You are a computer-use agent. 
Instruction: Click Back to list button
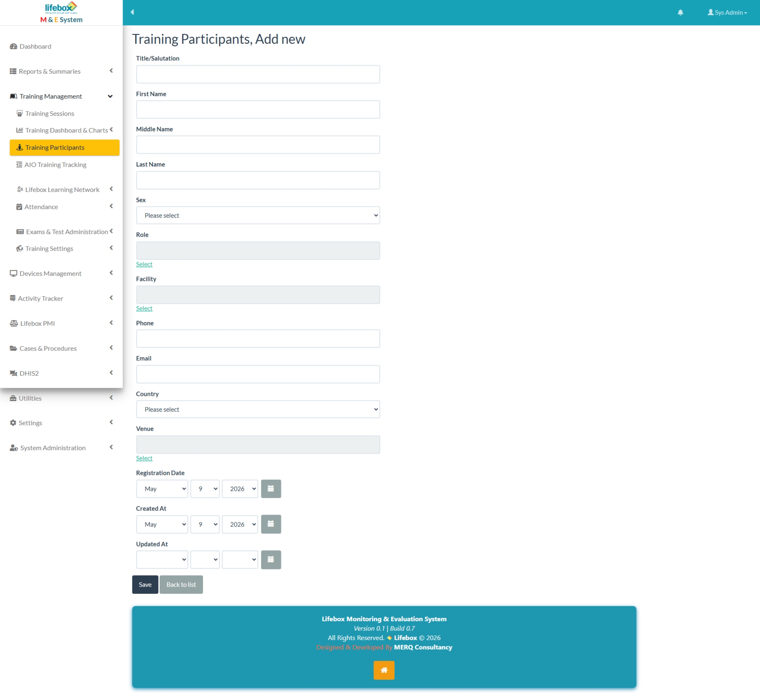pyautogui.click(x=181, y=584)
